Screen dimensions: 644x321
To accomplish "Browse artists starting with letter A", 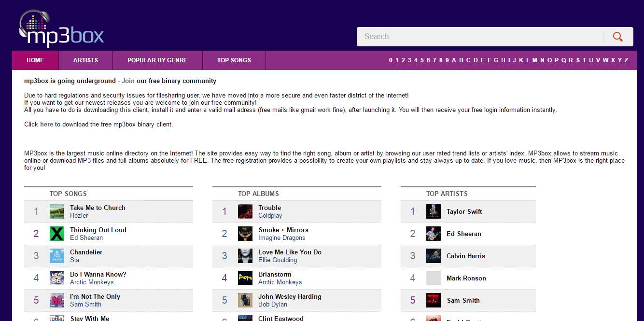I will pyautogui.click(x=454, y=60).
